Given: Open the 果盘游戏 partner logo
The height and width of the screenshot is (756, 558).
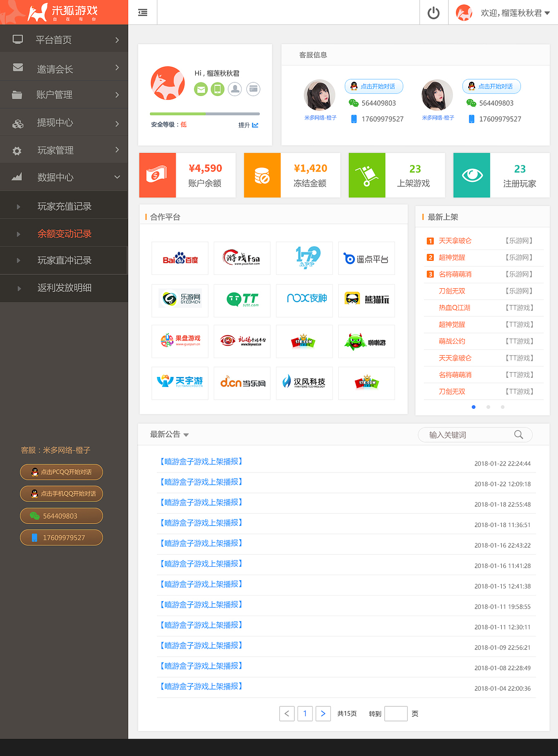Looking at the screenshot, I should [x=180, y=342].
